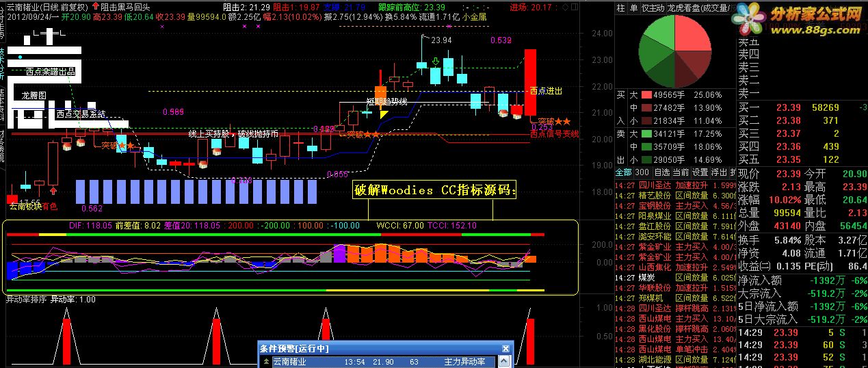Click the 现价 23.39 value
The height and width of the screenshot is (368, 868).
[789, 174]
